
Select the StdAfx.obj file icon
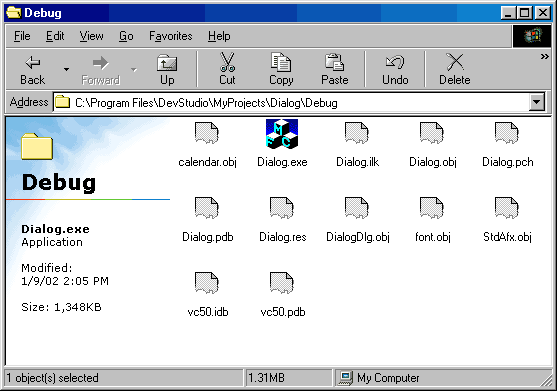pos(507,208)
